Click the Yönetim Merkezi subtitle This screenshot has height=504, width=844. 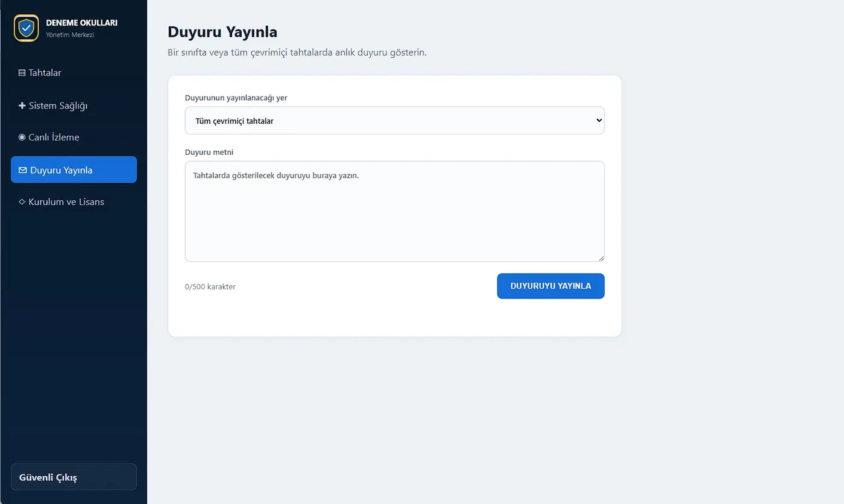tap(70, 34)
